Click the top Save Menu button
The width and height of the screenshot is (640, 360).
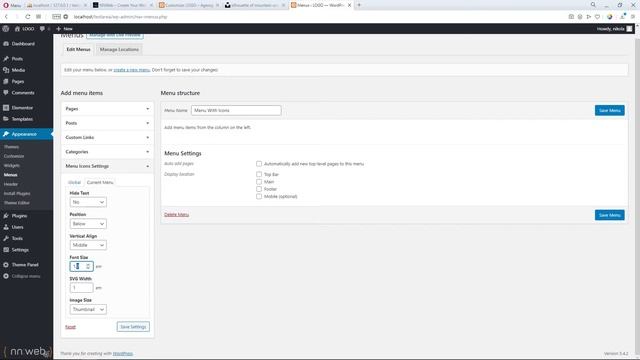point(609,111)
